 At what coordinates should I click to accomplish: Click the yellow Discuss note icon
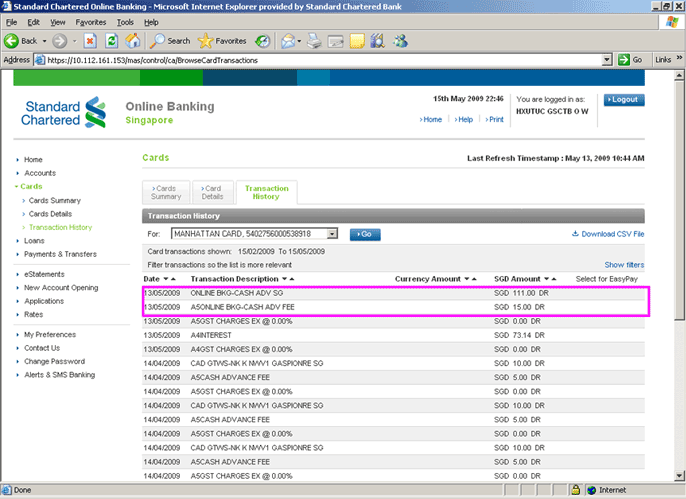(x=357, y=41)
